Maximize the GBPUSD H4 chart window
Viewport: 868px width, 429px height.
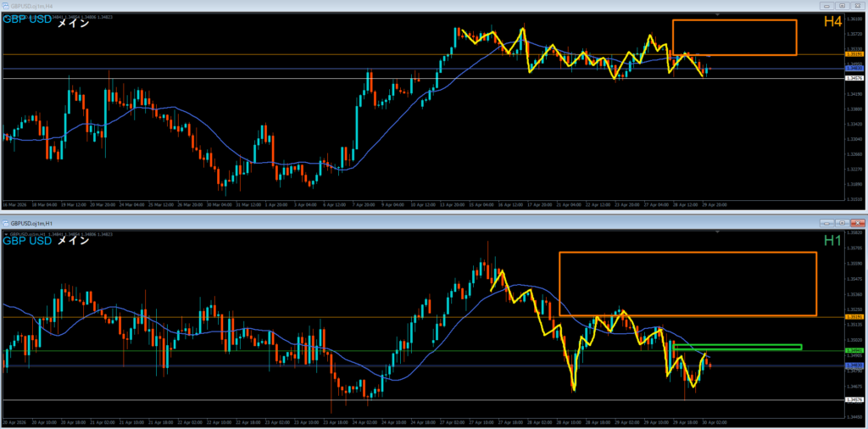click(x=842, y=6)
